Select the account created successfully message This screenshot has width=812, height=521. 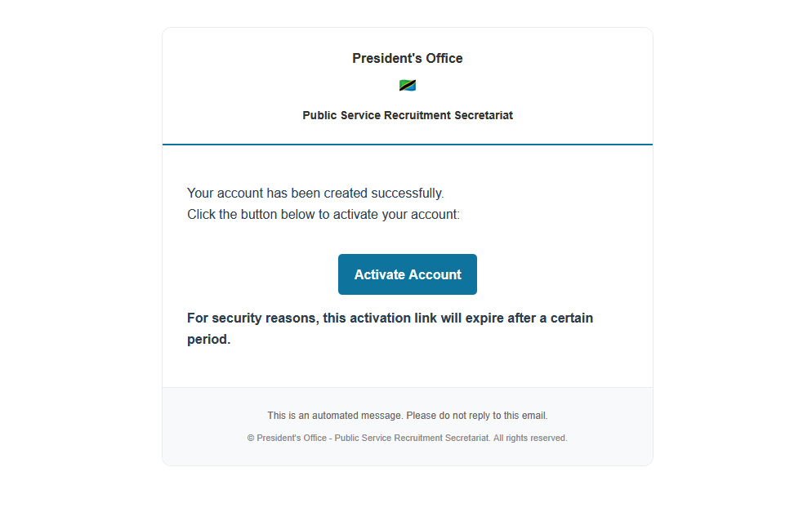coord(315,194)
